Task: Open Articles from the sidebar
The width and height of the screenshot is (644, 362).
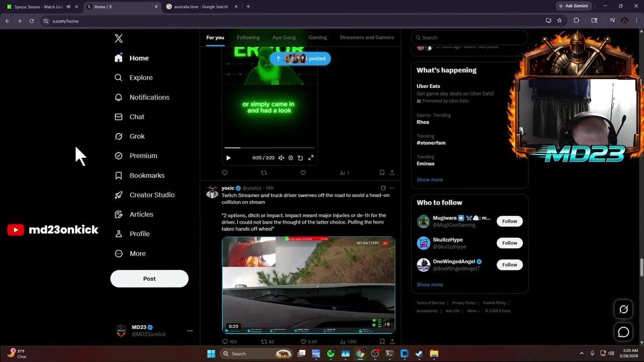Action: pos(134,214)
